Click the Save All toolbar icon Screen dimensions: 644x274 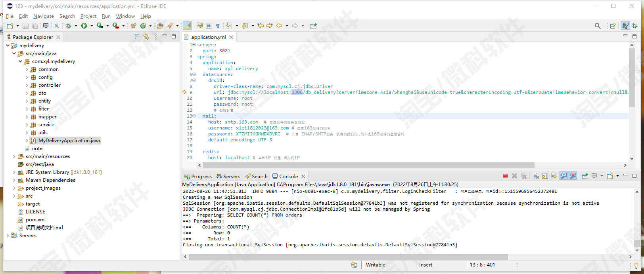(x=34, y=26)
